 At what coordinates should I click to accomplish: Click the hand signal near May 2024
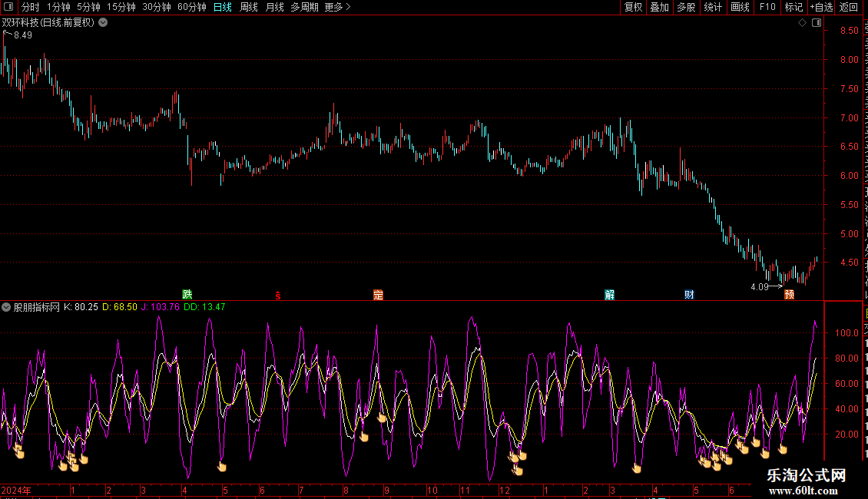[x=222, y=466]
